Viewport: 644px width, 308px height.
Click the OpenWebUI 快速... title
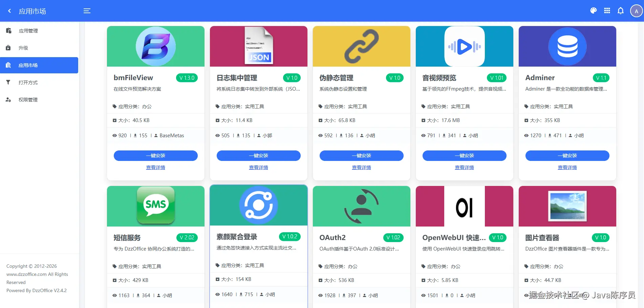(454, 238)
